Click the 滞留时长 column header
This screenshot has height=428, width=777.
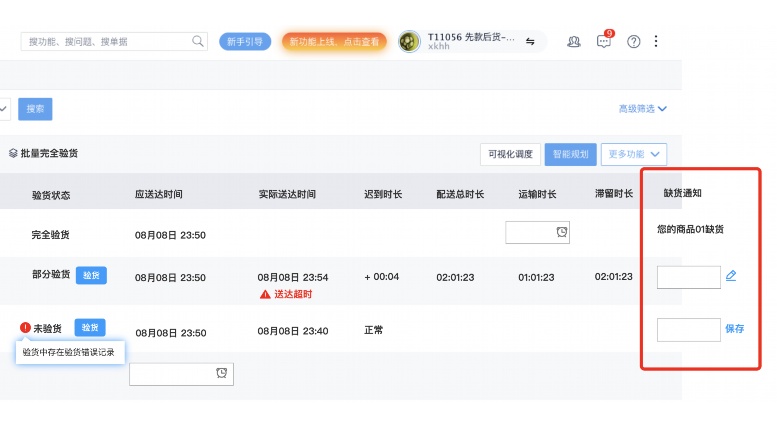click(614, 194)
